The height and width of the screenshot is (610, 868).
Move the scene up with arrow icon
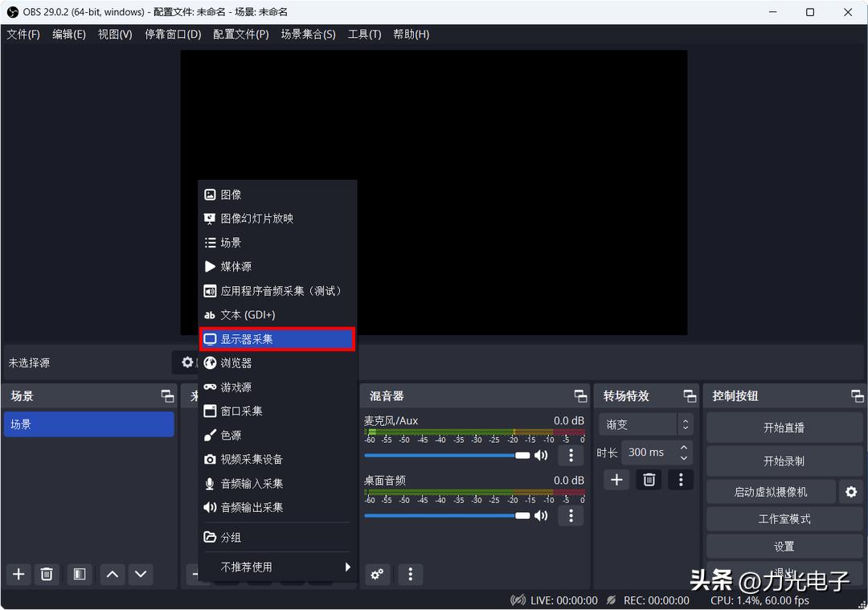pos(112,574)
